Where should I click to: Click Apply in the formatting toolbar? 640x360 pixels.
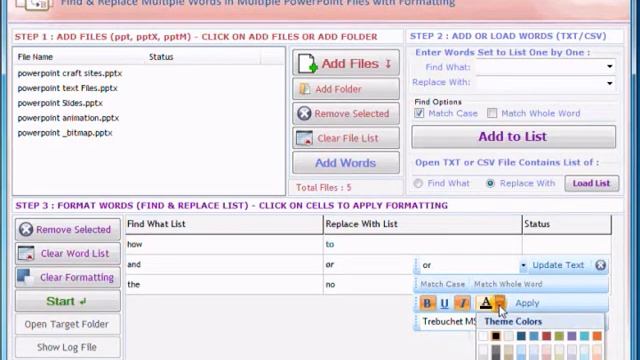point(527,303)
